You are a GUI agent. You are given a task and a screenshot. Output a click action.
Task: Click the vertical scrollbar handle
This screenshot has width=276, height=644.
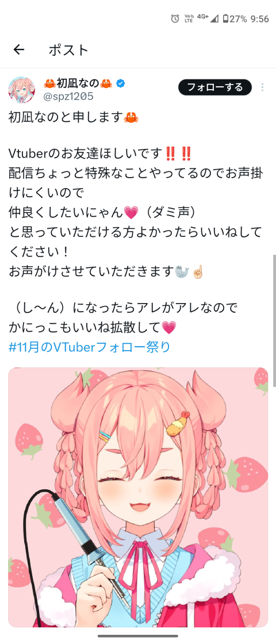coord(274,320)
